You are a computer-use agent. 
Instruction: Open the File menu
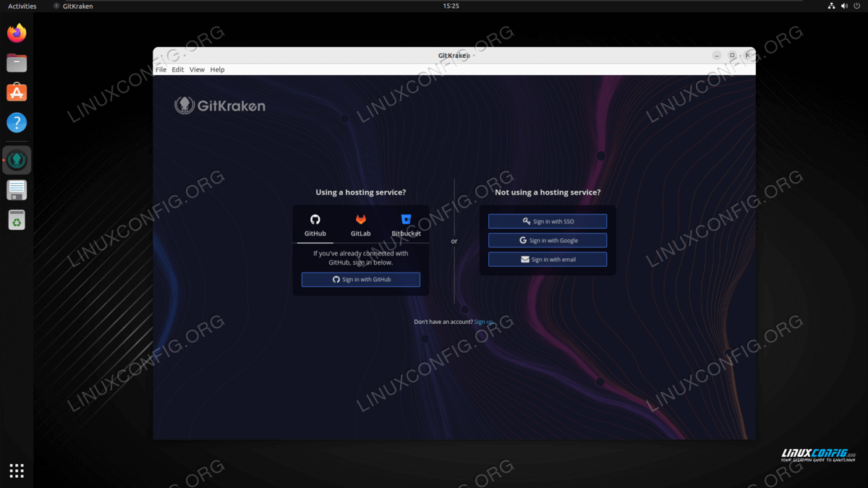[x=161, y=69]
